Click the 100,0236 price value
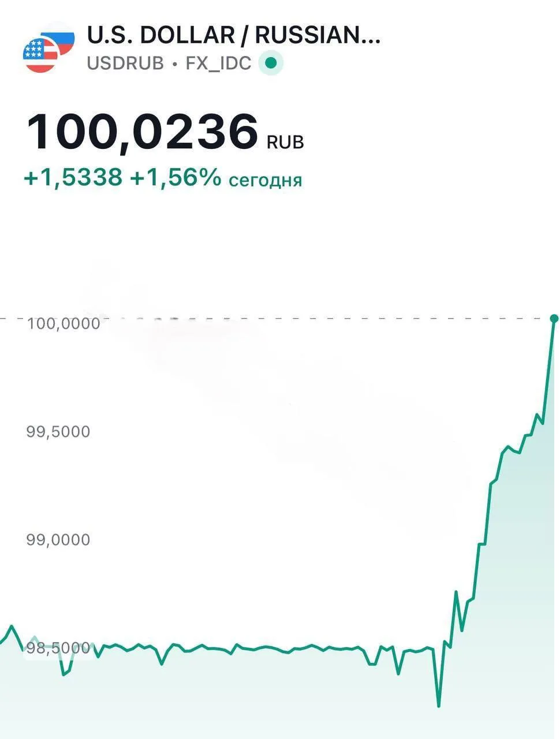Viewport: 560px width, 739px height. point(142,132)
